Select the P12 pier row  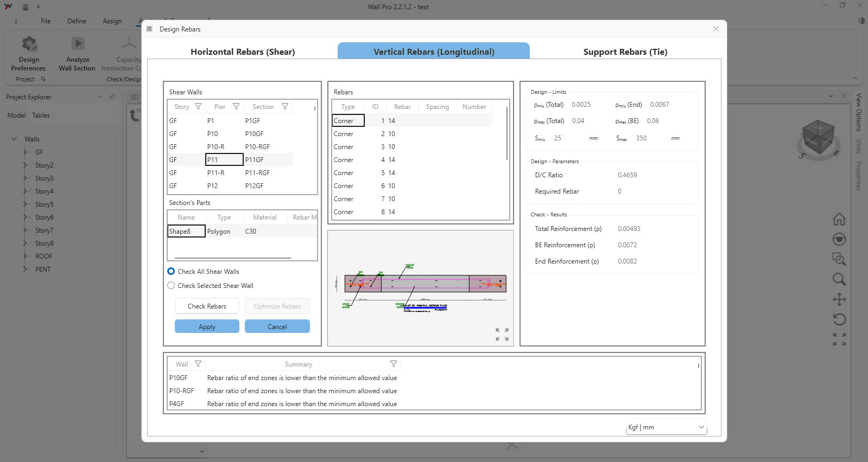pos(212,186)
